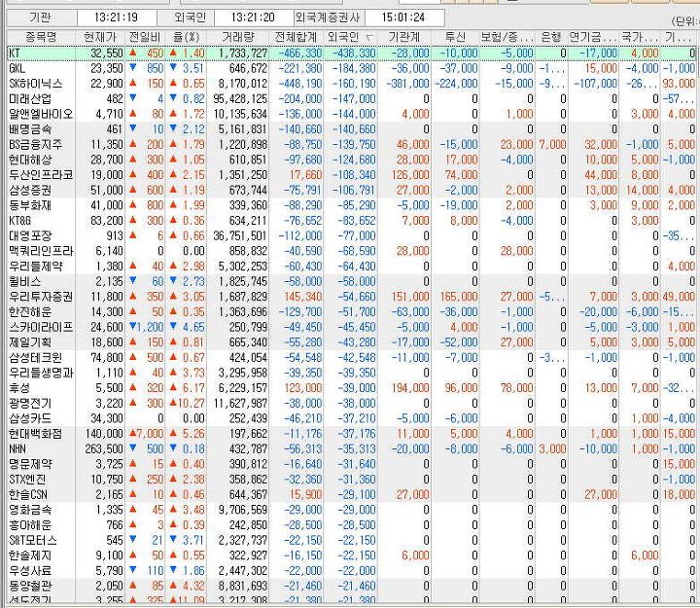Click the 투신 column header

[x=455, y=38]
